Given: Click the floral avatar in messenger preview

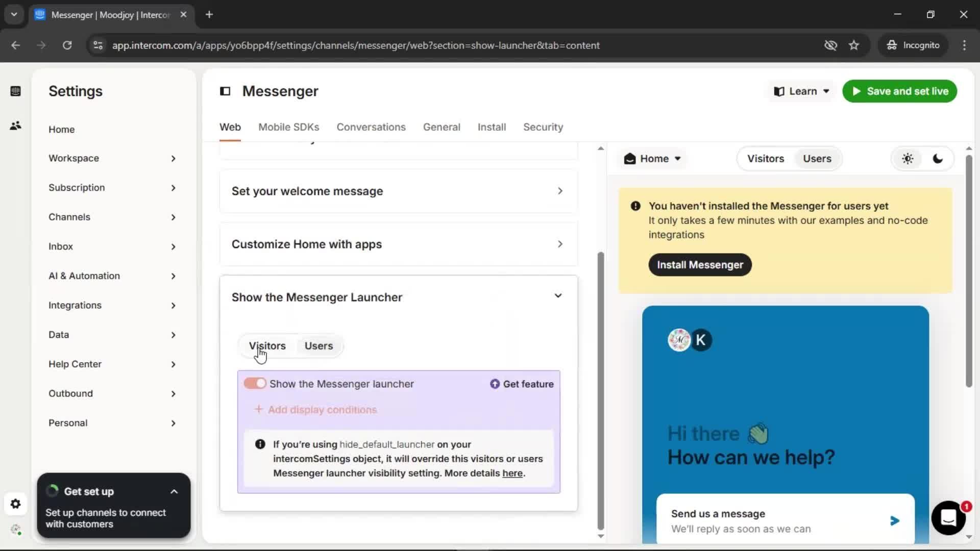Looking at the screenshot, I should coord(679,340).
